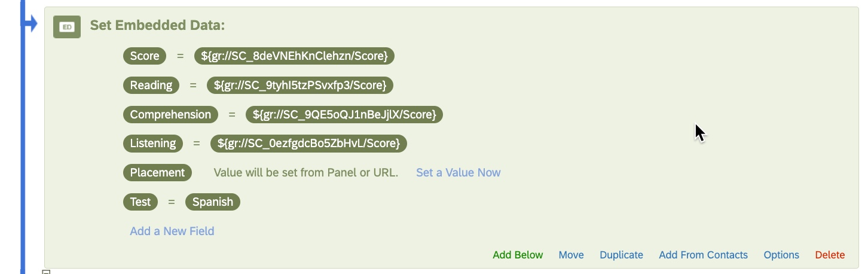Select the Test field name
Viewport: 868px width, 274px height.
pos(140,202)
